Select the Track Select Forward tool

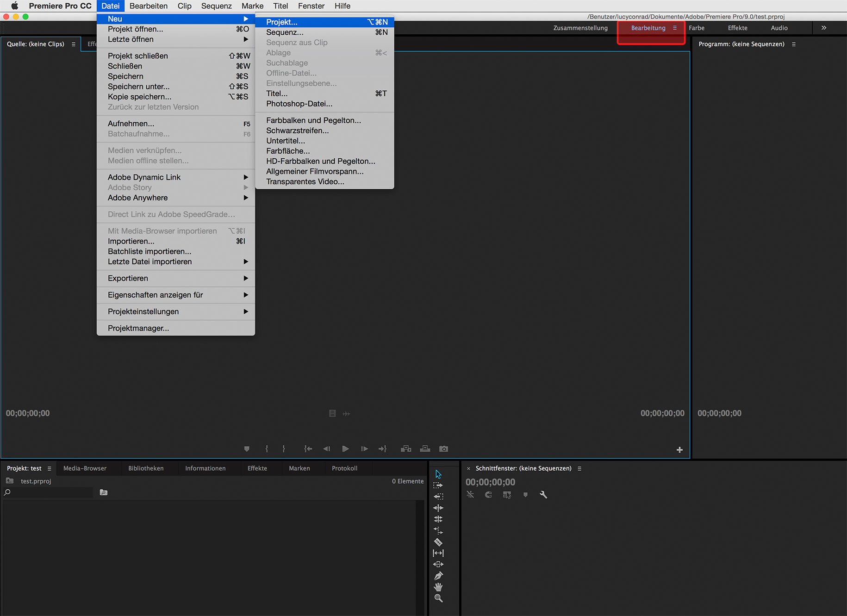pyautogui.click(x=438, y=485)
